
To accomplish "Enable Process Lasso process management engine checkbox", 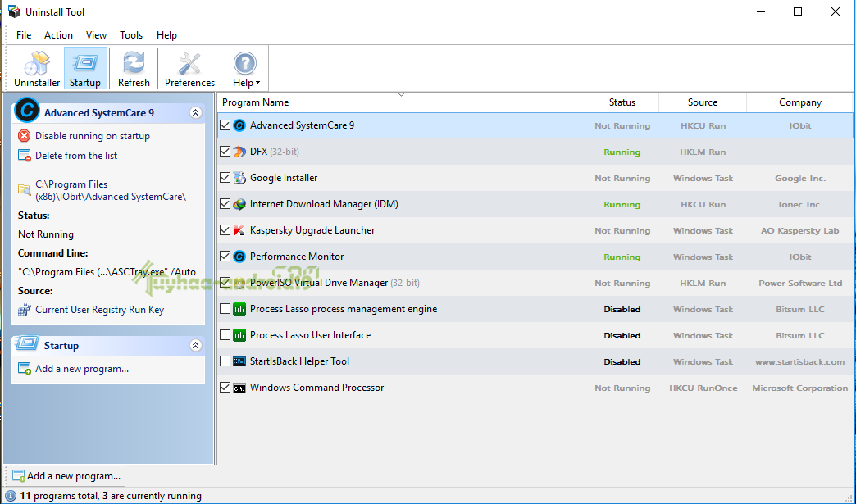I will pyautogui.click(x=225, y=309).
